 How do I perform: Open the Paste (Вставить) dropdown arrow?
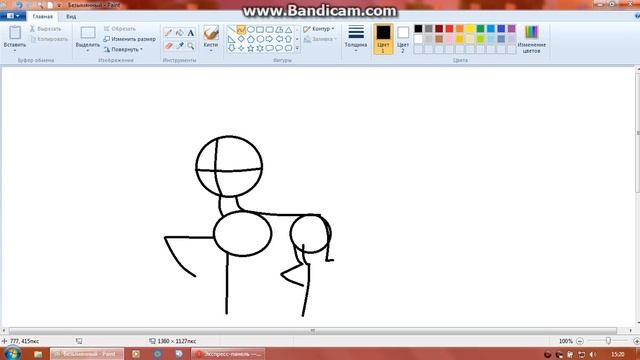tap(15, 51)
